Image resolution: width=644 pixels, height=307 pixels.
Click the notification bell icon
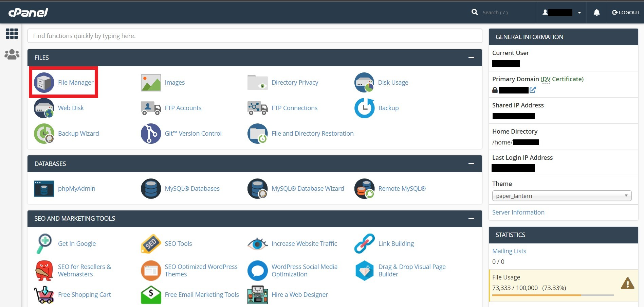pyautogui.click(x=596, y=12)
